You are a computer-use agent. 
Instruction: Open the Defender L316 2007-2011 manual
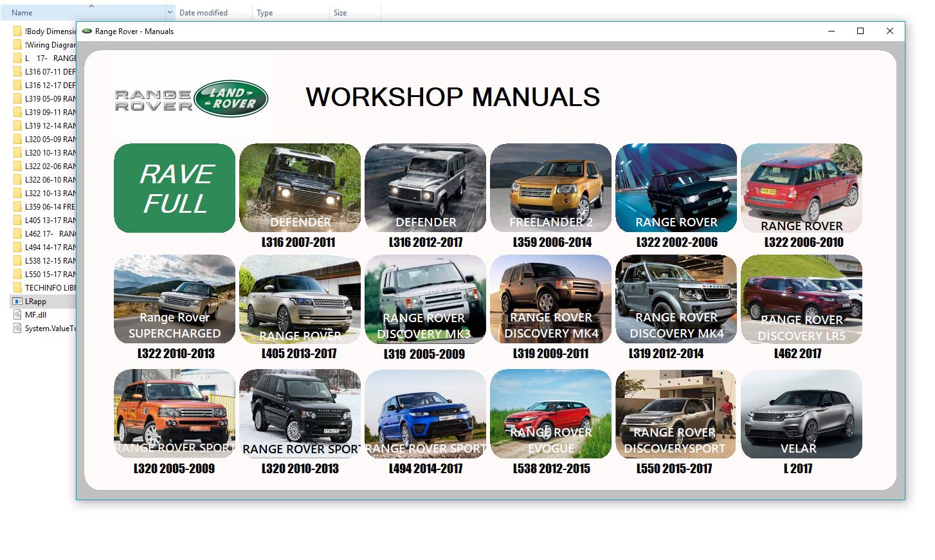click(300, 188)
